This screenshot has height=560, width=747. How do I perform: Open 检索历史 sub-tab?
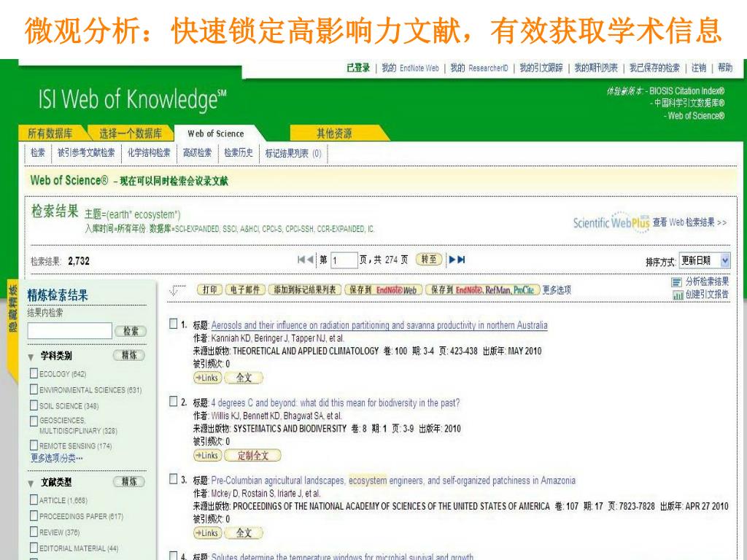tap(239, 153)
